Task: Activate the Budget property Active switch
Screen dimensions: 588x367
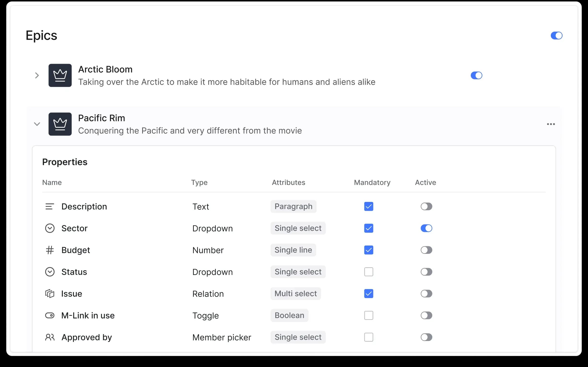Action: coord(426,250)
